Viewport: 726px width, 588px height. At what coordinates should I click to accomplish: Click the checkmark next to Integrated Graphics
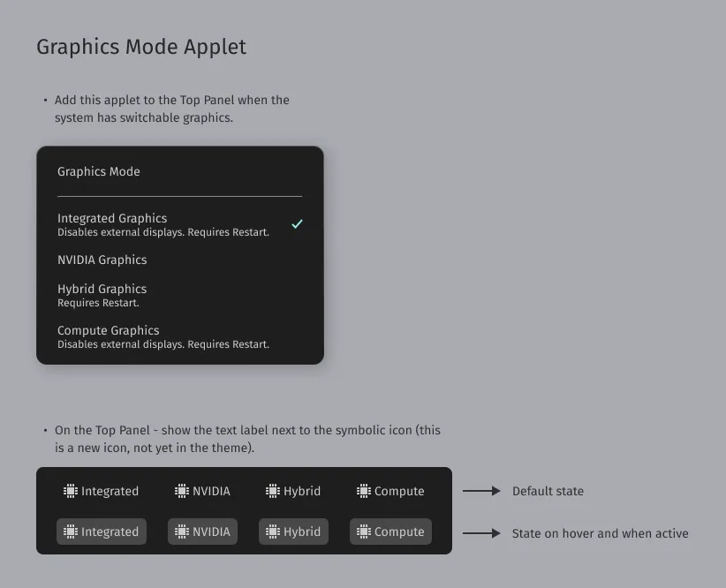(x=297, y=224)
